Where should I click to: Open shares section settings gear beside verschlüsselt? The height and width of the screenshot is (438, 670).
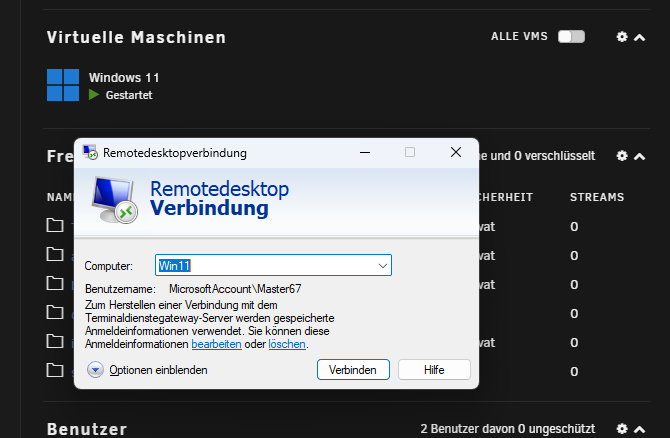[x=622, y=156]
